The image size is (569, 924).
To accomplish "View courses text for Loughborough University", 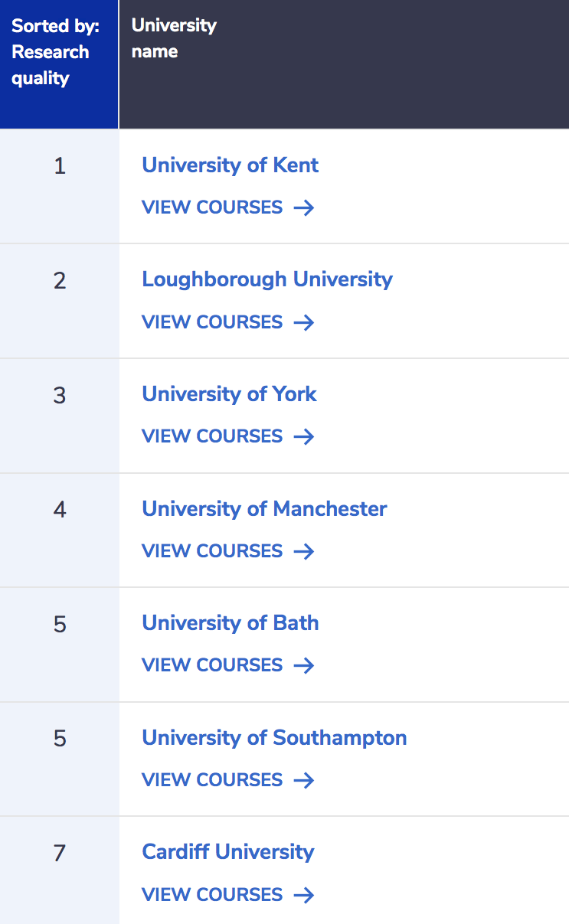I will (x=212, y=322).
